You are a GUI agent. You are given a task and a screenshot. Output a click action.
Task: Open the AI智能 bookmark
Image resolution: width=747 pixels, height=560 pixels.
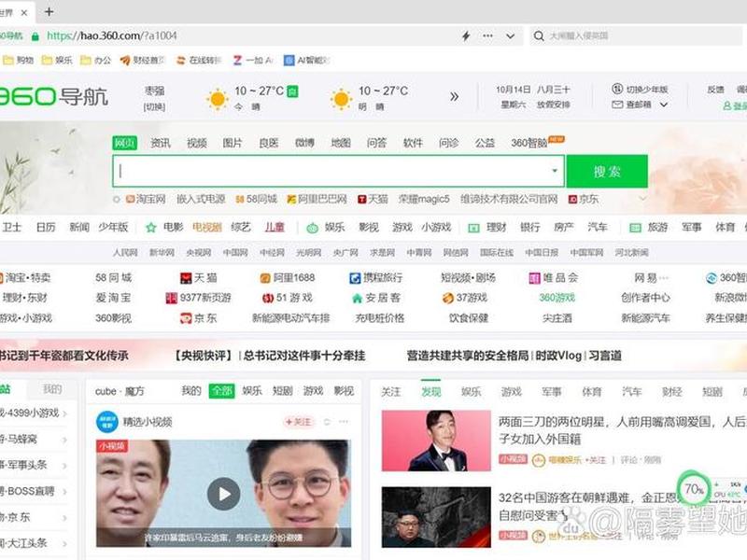tap(306, 60)
